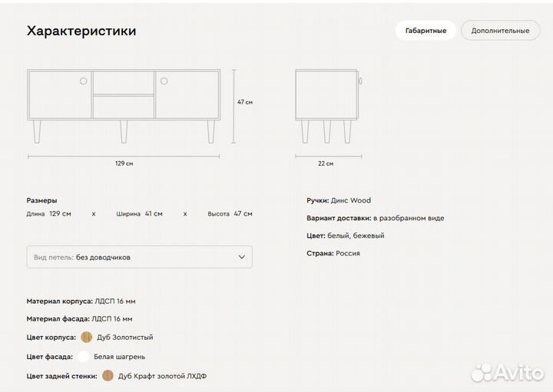Image resolution: width=553 pixels, height=392 pixels.
Task: Click the Характеристики heading
Action: pyautogui.click(x=81, y=31)
